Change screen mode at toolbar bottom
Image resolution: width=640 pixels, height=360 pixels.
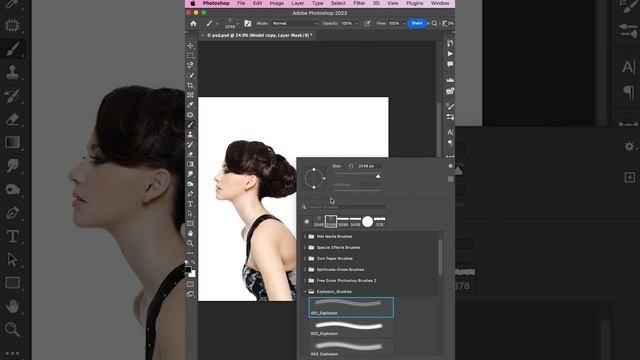click(190, 294)
